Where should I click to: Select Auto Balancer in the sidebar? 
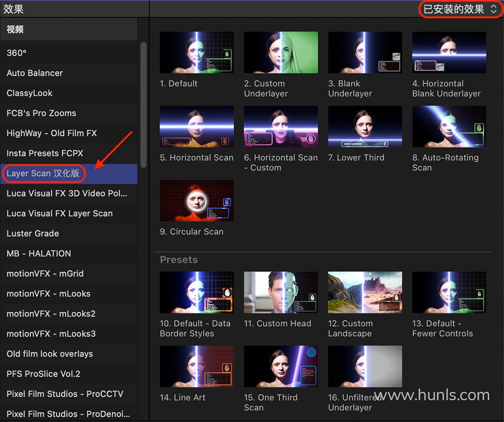coord(35,73)
